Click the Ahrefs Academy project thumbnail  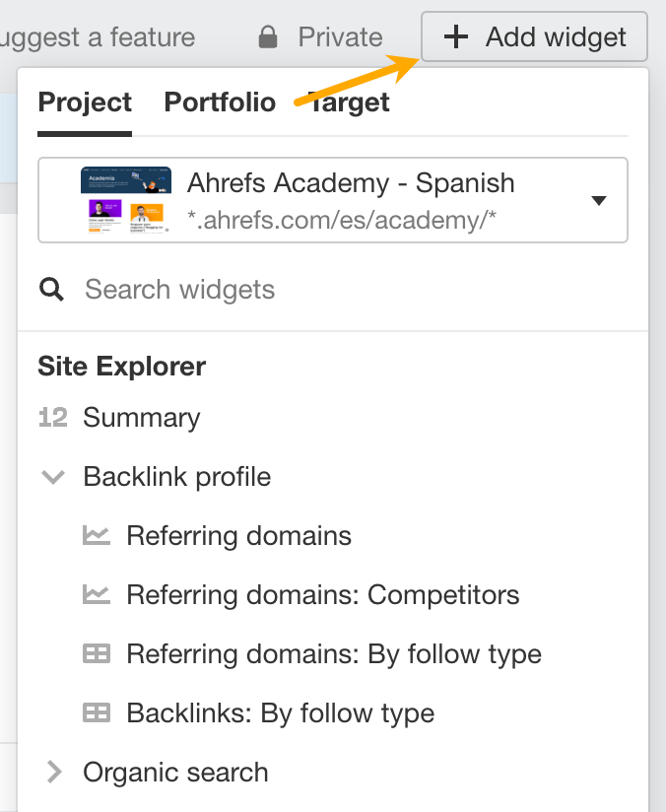(126, 200)
